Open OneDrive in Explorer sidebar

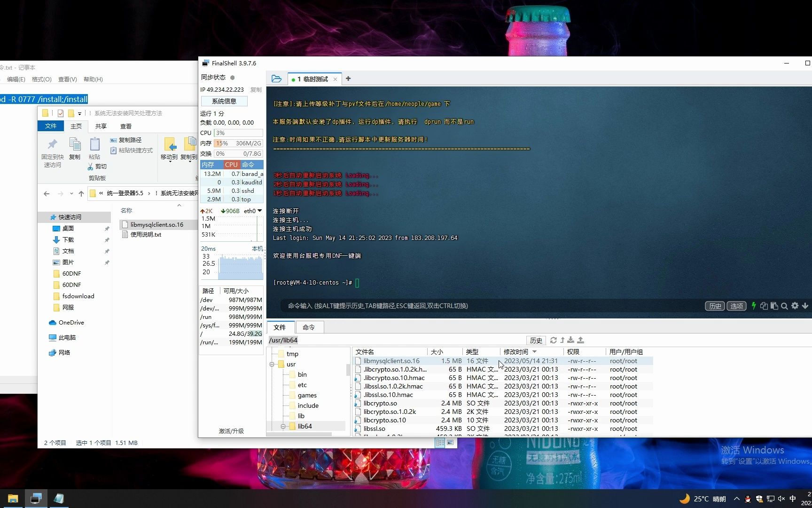pyautogui.click(x=67, y=323)
